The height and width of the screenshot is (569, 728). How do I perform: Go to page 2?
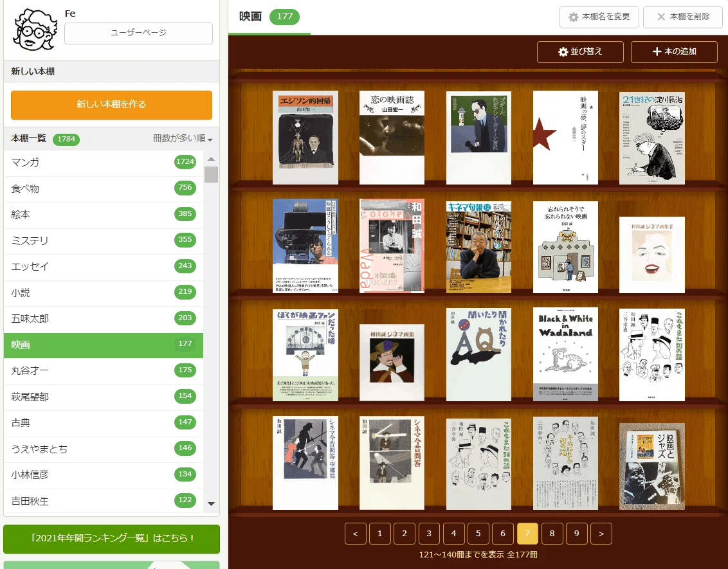(x=405, y=534)
